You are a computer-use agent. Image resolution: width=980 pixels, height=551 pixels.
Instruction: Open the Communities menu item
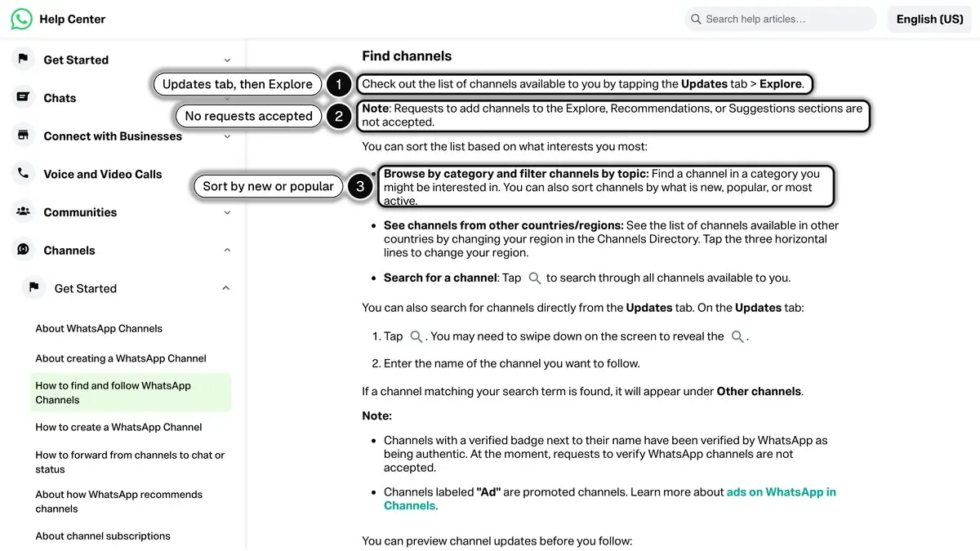tap(80, 212)
